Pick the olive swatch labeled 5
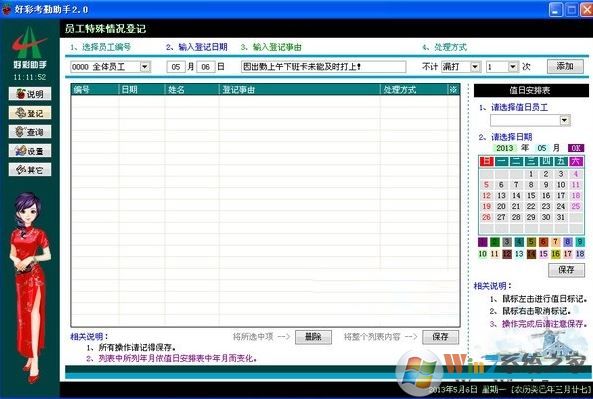The width and height of the screenshot is (593, 399). click(531, 242)
